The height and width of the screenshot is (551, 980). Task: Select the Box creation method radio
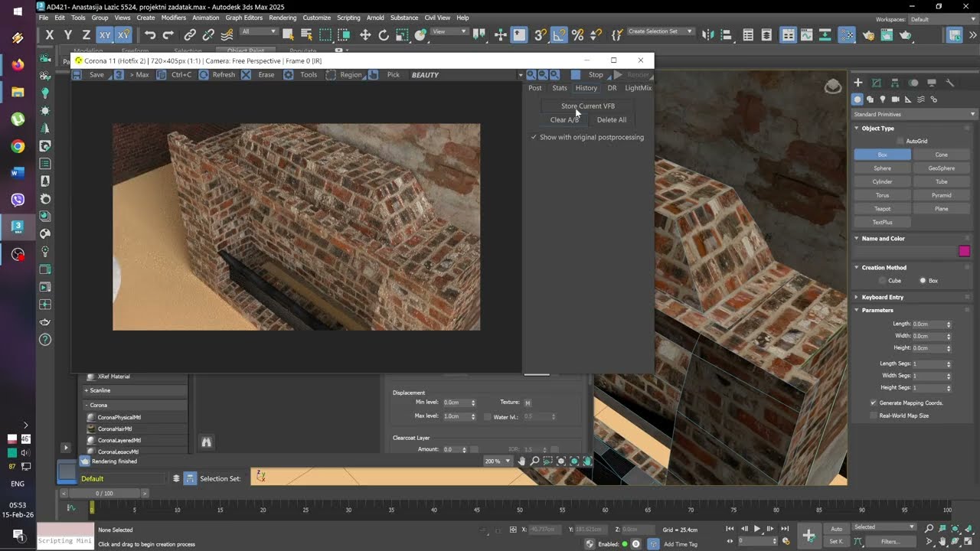[923, 281]
